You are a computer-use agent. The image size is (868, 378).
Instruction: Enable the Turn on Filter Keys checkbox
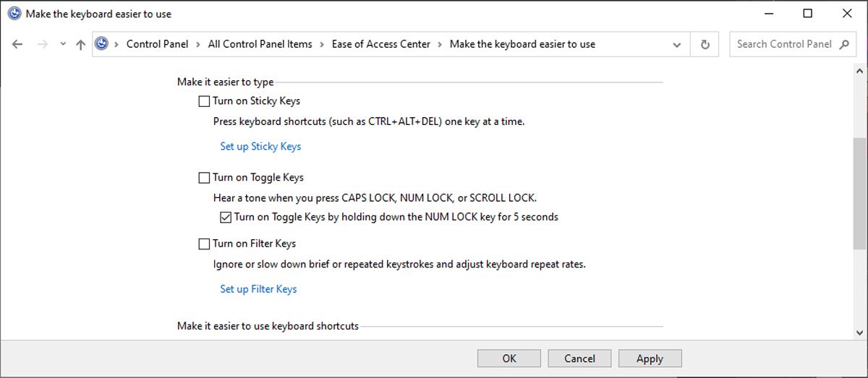click(204, 244)
